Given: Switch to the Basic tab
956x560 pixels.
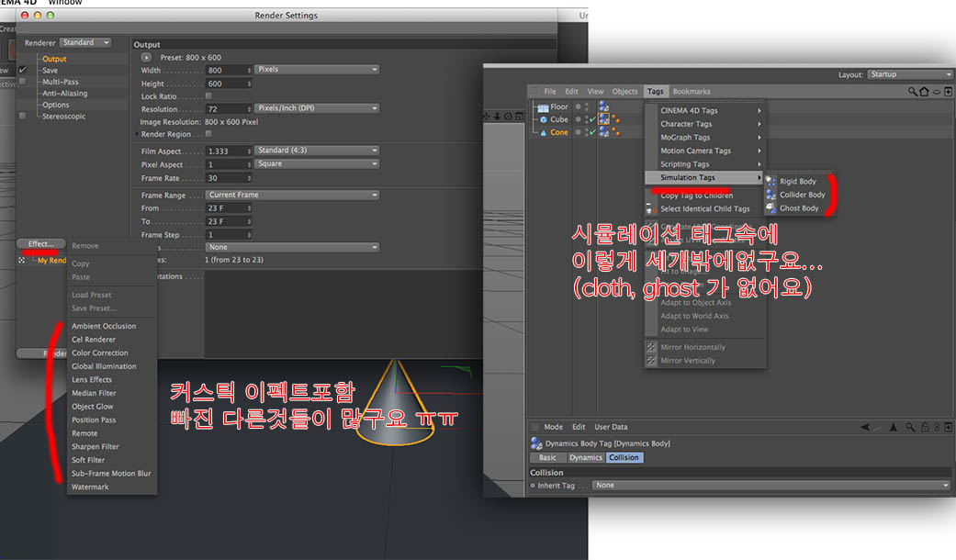Looking at the screenshot, I should 547,457.
